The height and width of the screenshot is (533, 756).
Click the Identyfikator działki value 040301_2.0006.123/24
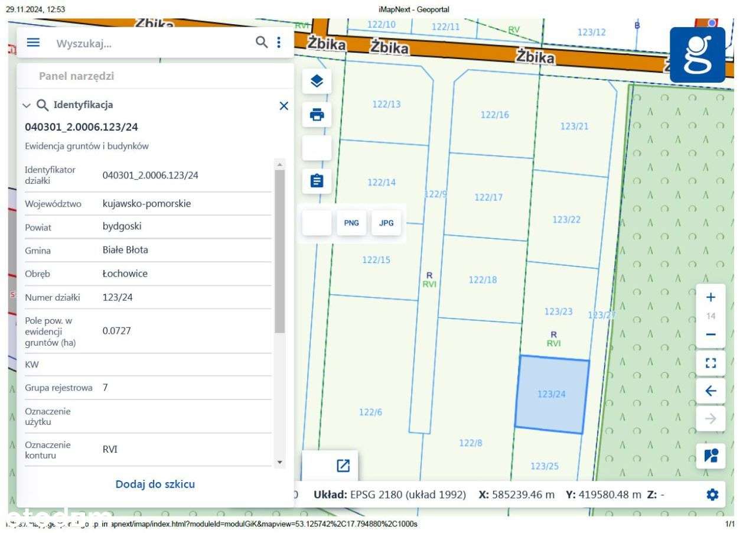[x=150, y=175]
